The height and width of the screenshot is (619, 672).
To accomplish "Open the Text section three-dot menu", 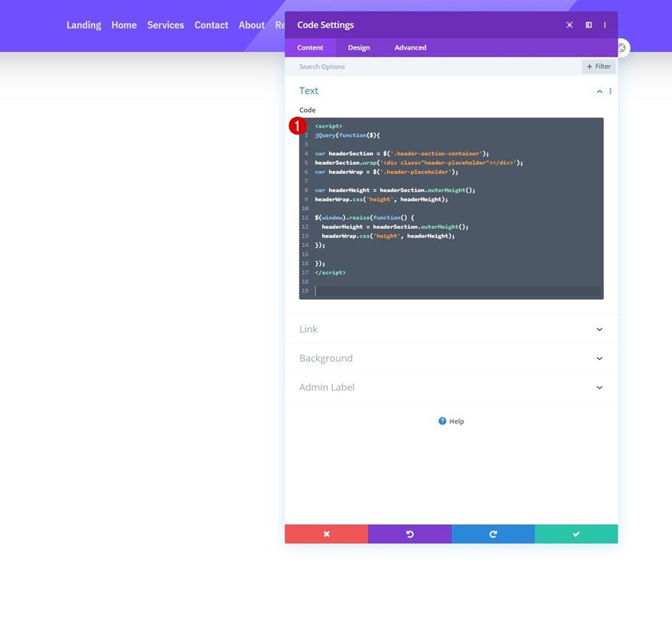I will [609, 91].
